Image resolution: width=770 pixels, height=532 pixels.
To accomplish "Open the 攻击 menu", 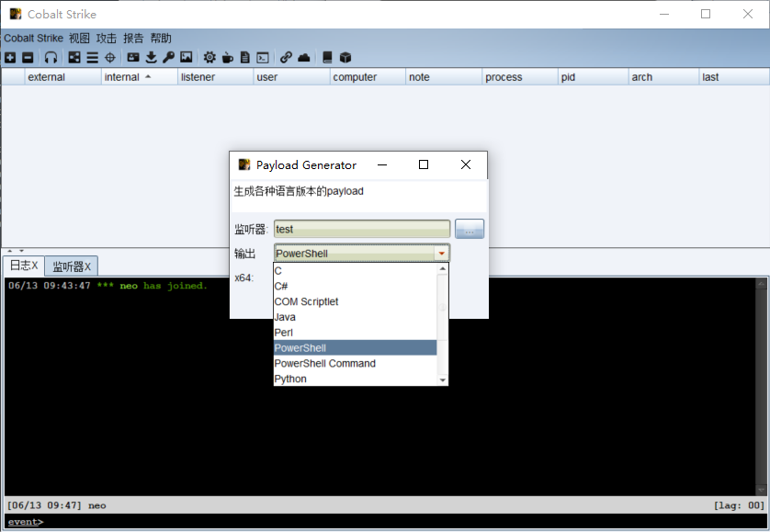I will (x=106, y=38).
